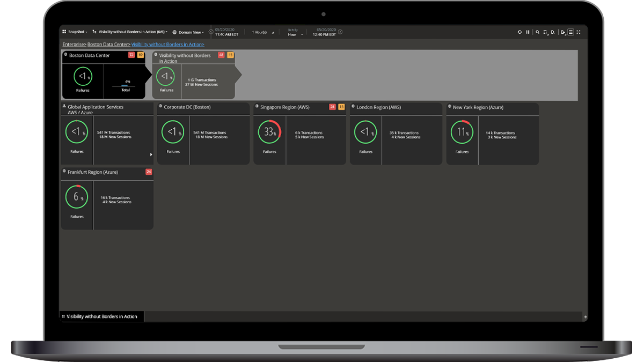The width and height of the screenshot is (644, 362).
Task: Toggle the list view icon
Action: click(x=570, y=32)
